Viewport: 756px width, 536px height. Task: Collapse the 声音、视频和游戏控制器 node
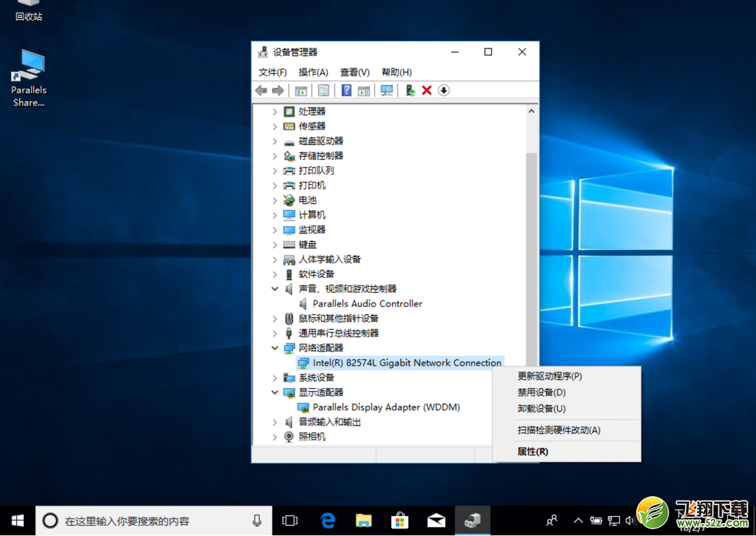(274, 288)
